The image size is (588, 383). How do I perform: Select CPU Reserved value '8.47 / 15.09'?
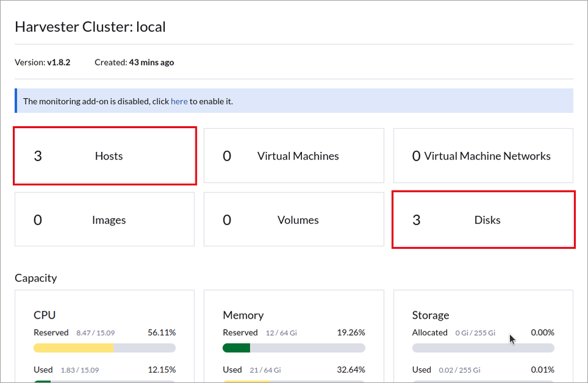(x=96, y=333)
